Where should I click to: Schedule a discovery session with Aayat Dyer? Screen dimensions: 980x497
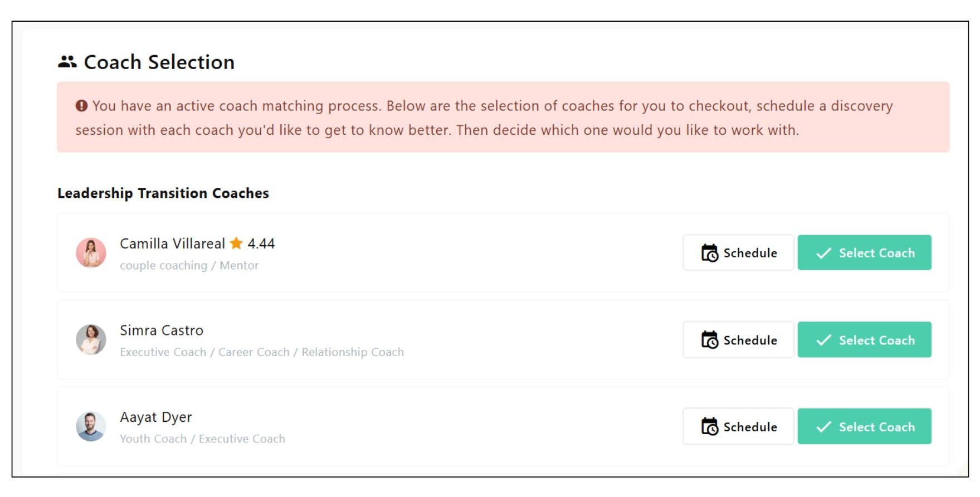[738, 427]
